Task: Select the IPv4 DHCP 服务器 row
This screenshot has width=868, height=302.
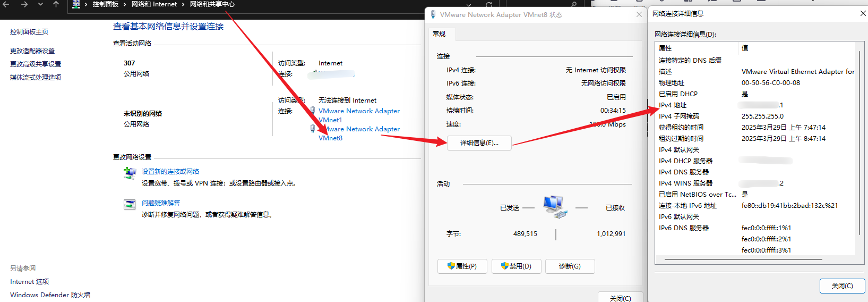Action: pos(755,161)
